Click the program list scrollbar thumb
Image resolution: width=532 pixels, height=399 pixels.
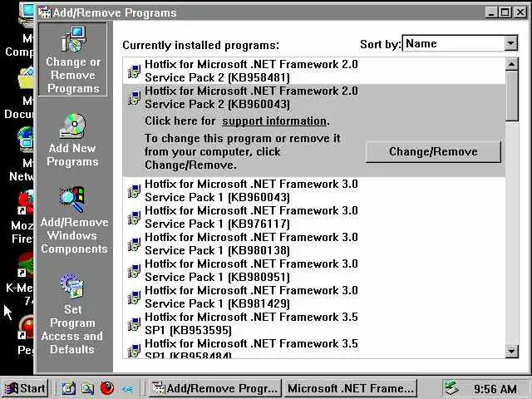[x=512, y=96]
